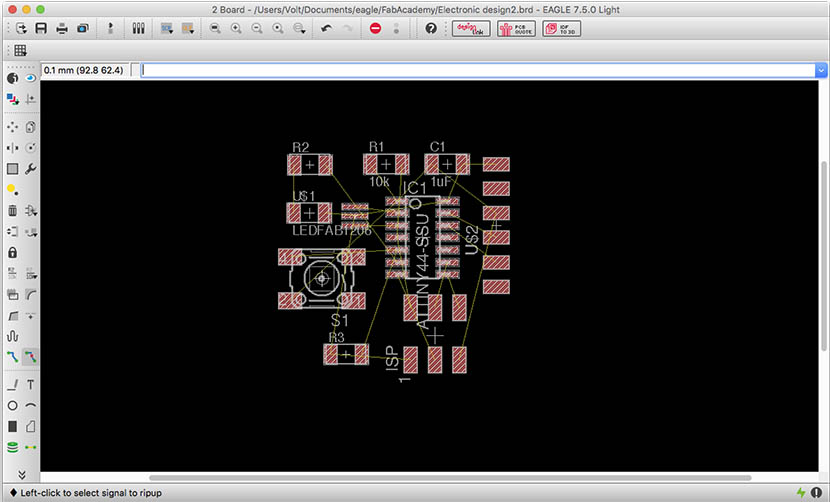830x502 pixels.
Task: Click the Paste tool with yellow dot
Action: pos(12,190)
